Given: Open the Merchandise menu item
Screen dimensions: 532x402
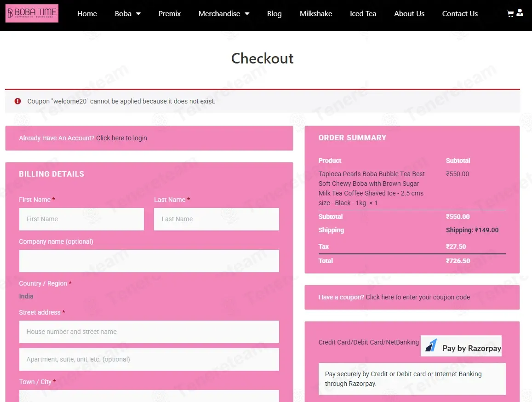Looking at the screenshot, I should coord(219,14).
